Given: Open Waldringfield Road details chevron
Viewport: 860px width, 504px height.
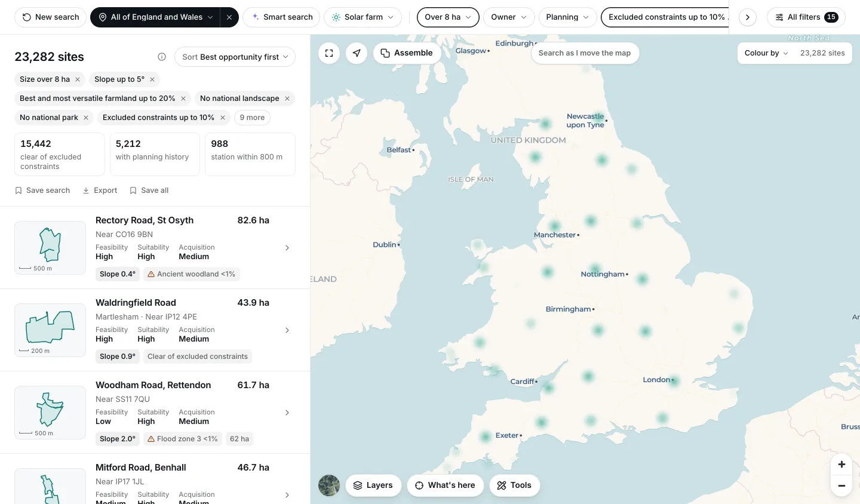Looking at the screenshot, I should (287, 330).
